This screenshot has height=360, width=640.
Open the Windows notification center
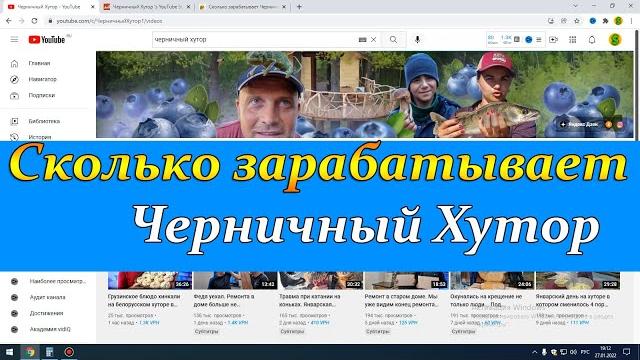(x=627, y=352)
